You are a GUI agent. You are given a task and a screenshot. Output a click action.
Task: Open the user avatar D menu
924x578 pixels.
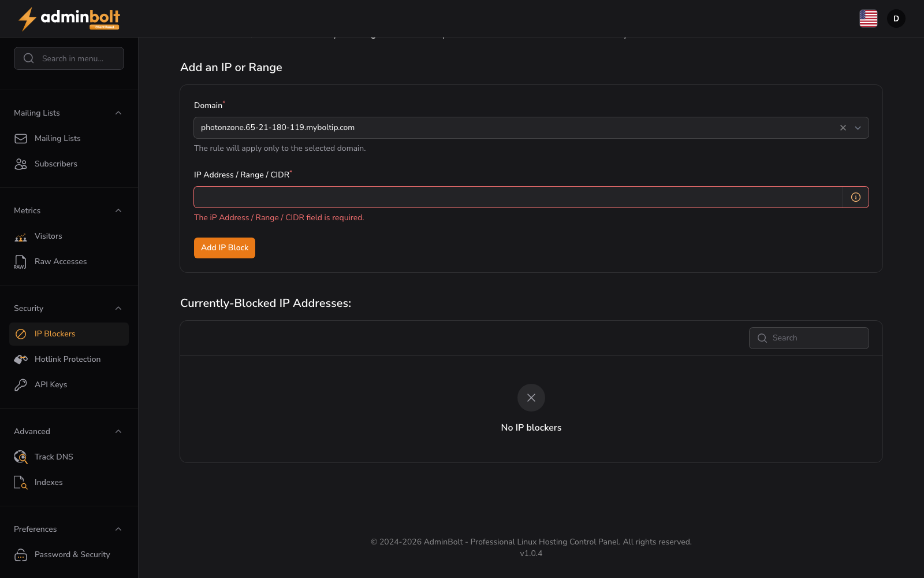pyautogui.click(x=896, y=18)
